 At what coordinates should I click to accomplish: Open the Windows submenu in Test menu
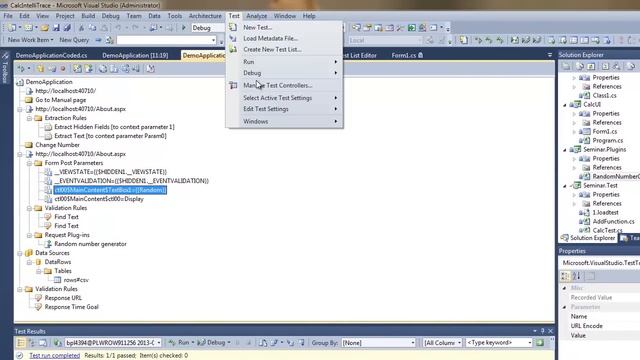[285, 121]
